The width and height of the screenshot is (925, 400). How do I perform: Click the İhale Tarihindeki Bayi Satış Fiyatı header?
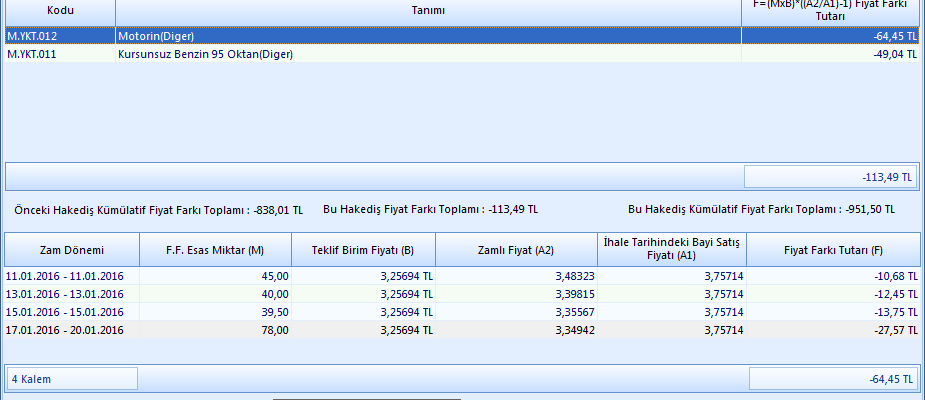click(671, 249)
